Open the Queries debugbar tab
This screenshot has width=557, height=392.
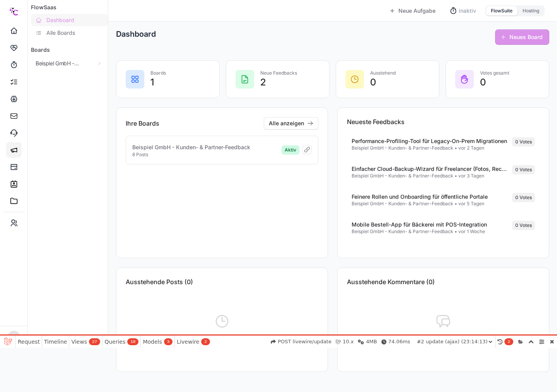pyautogui.click(x=121, y=342)
